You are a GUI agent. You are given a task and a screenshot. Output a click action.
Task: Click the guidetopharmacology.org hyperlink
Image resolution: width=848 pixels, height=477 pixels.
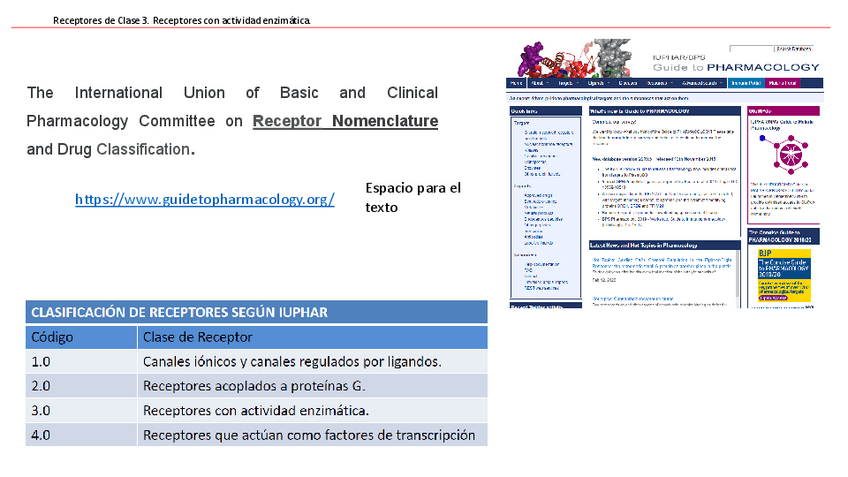tap(204, 199)
